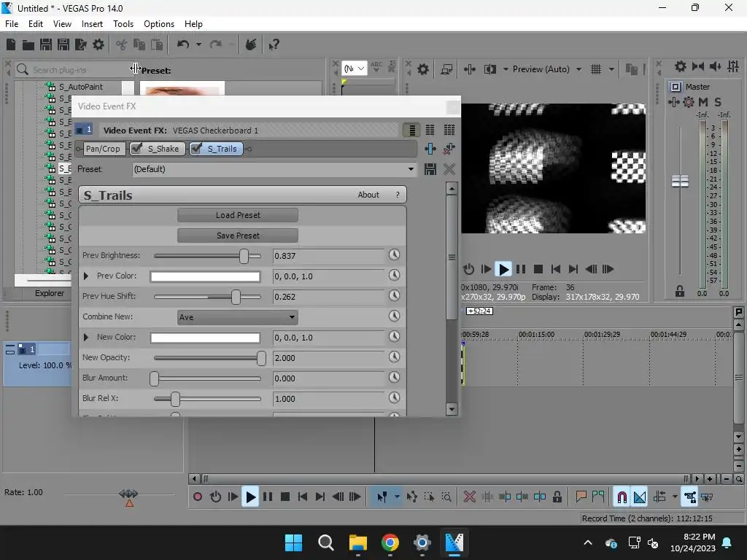This screenshot has width=747, height=560.
Task: Open Chrome from the Windows taskbar
Action: click(390, 542)
